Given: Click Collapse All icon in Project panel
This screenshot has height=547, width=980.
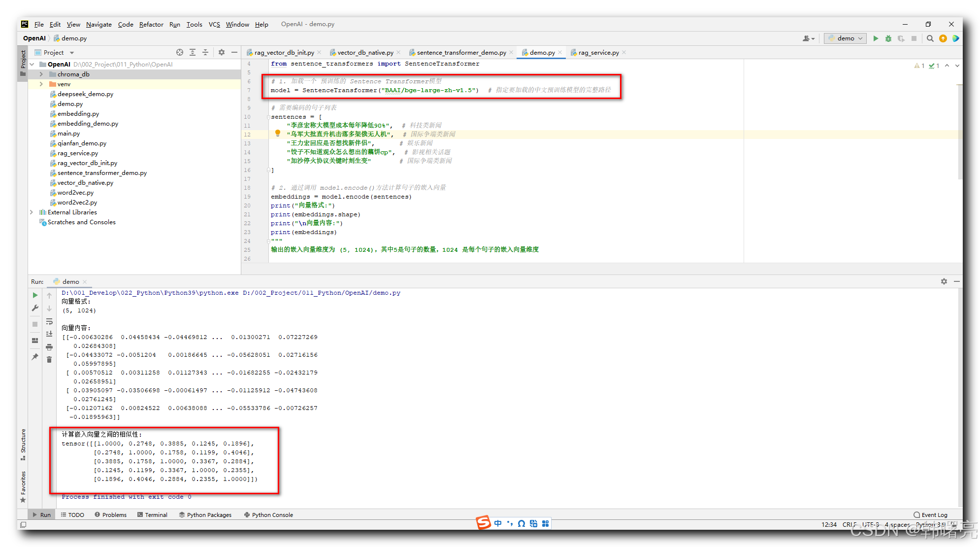Looking at the screenshot, I should [205, 52].
